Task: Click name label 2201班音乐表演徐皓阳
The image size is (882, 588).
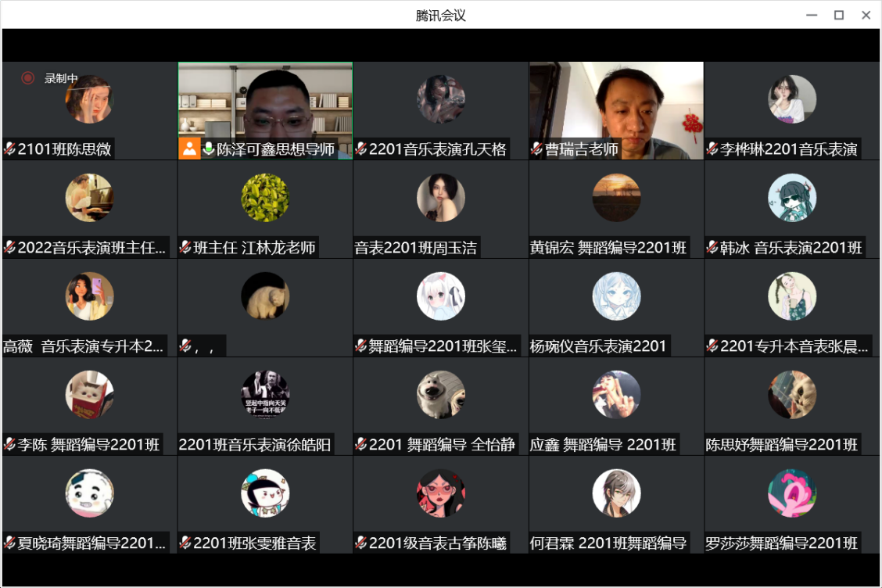Action: (x=255, y=445)
